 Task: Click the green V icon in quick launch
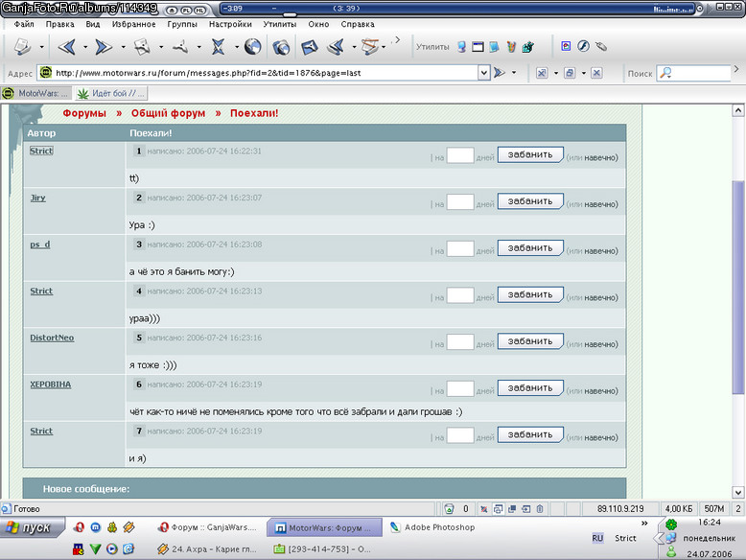tap(95, 549)
